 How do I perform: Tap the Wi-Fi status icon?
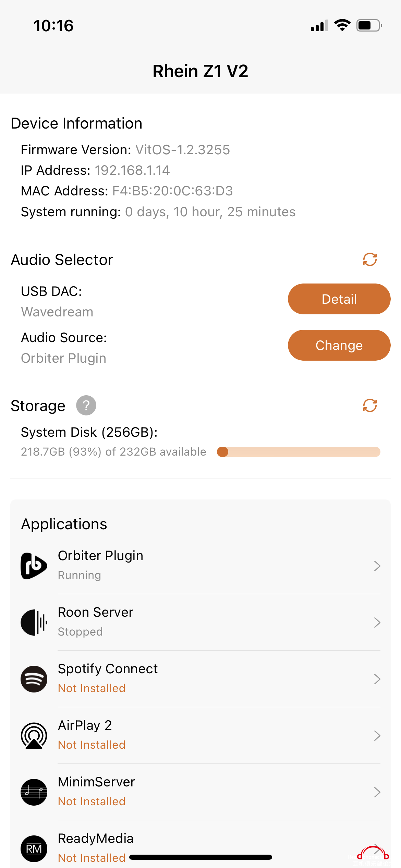coord(342,25)
